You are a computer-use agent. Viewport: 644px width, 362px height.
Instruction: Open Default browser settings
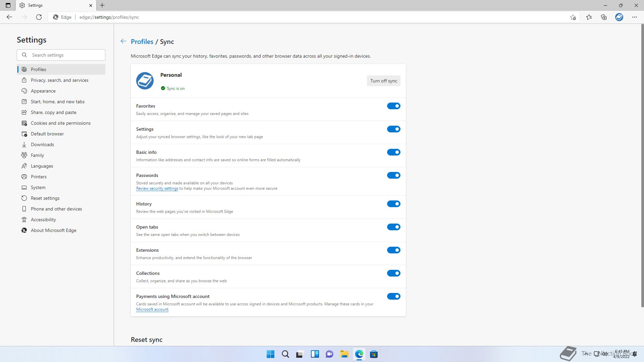[x=61, y=134]
